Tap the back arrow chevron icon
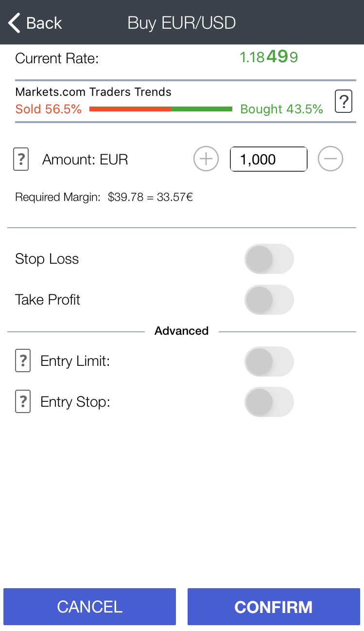Screen dimensions: 364x631 pos(14,23)
